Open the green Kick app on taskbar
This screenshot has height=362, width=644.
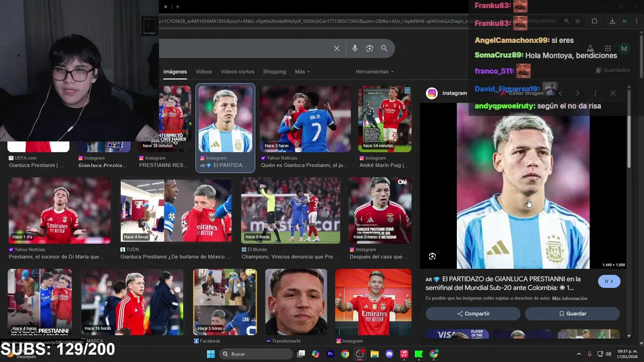419,354
